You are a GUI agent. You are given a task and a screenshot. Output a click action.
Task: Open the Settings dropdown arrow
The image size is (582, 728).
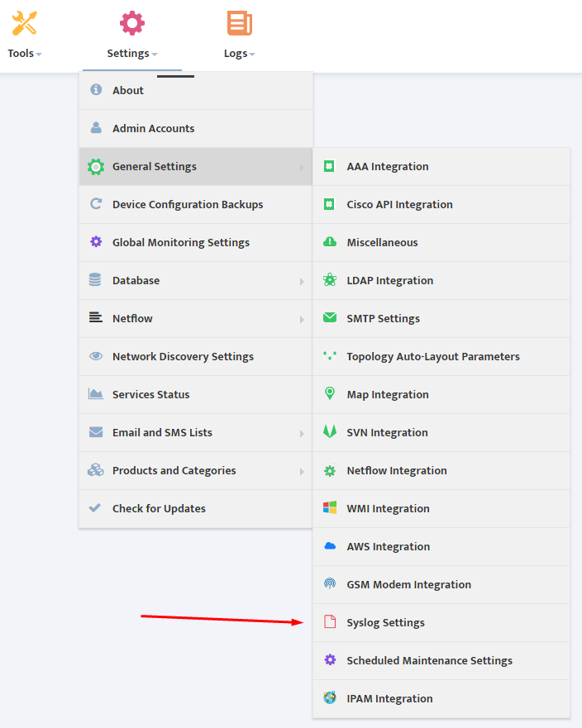(155, 55)
